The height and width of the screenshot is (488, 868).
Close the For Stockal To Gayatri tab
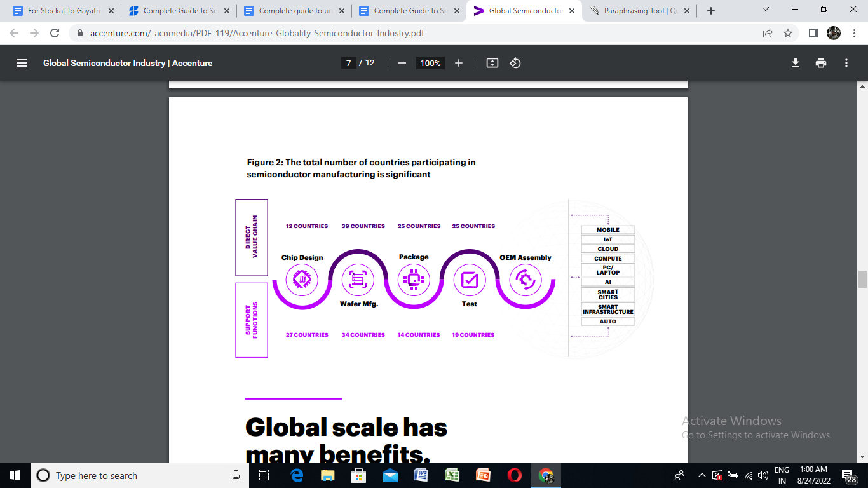click(111, 11)
